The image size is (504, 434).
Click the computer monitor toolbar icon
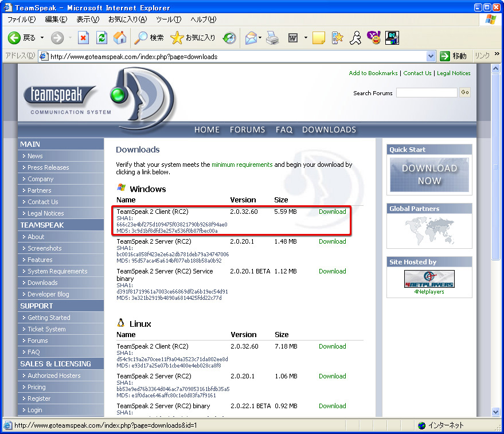(x=392, y=38)
